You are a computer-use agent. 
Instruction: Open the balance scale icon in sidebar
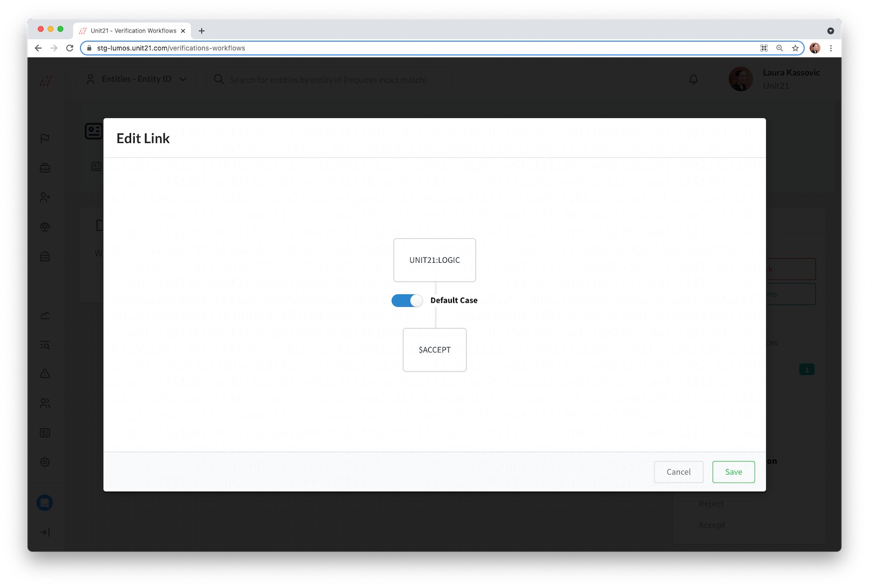[x=45, y=226]
